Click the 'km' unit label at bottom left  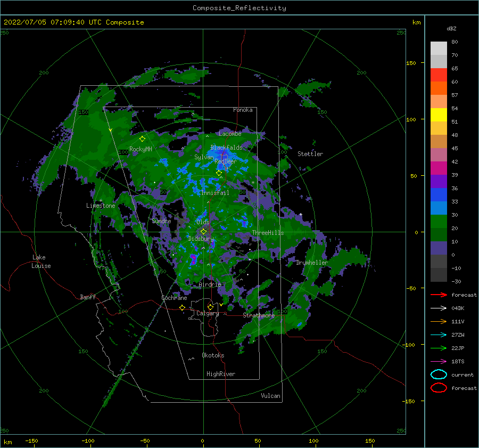point(7,442)
